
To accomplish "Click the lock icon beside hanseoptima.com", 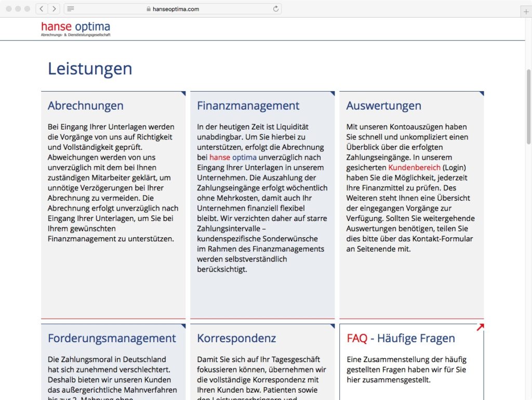I will [149, 9].
